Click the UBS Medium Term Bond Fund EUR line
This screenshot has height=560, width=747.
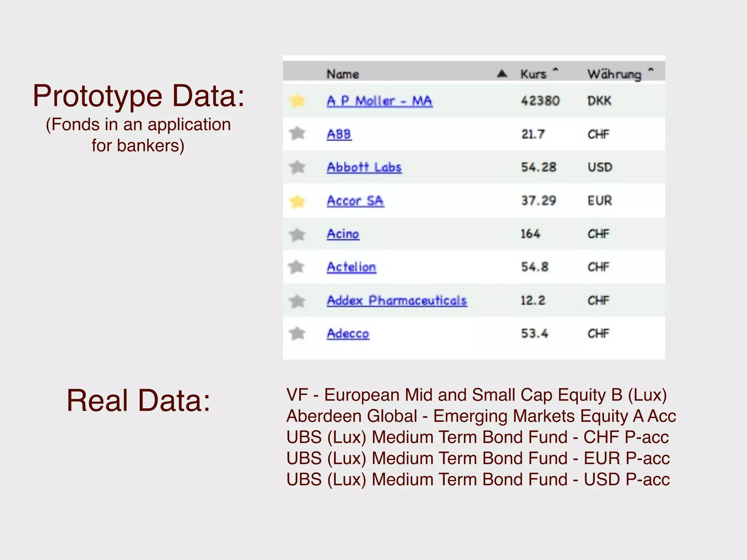[x=478, y=459]
